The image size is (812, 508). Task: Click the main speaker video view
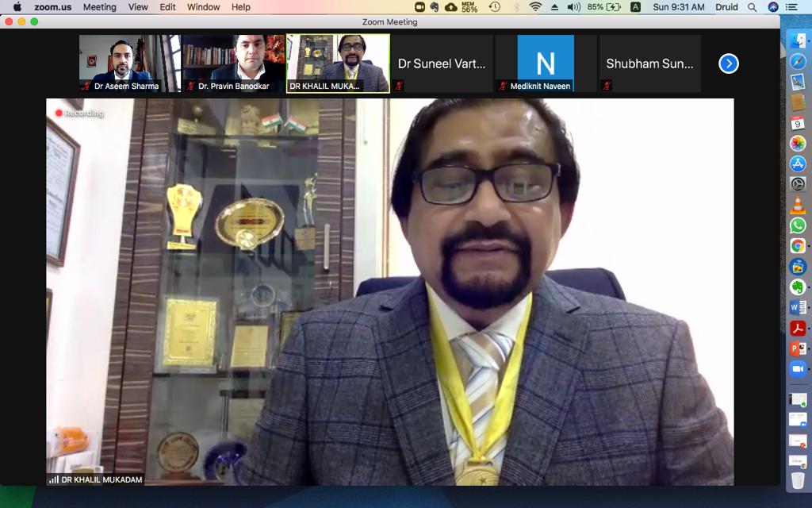tap(390, 292)
